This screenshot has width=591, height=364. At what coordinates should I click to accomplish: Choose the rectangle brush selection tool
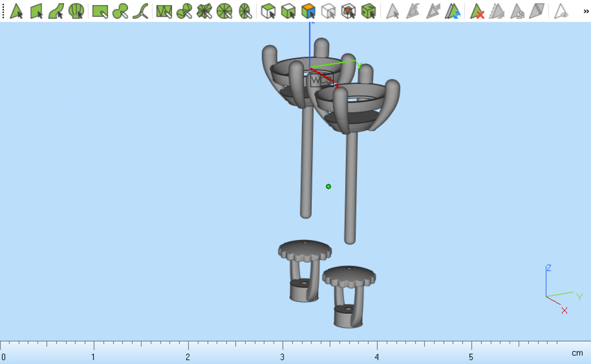(100, 11)
